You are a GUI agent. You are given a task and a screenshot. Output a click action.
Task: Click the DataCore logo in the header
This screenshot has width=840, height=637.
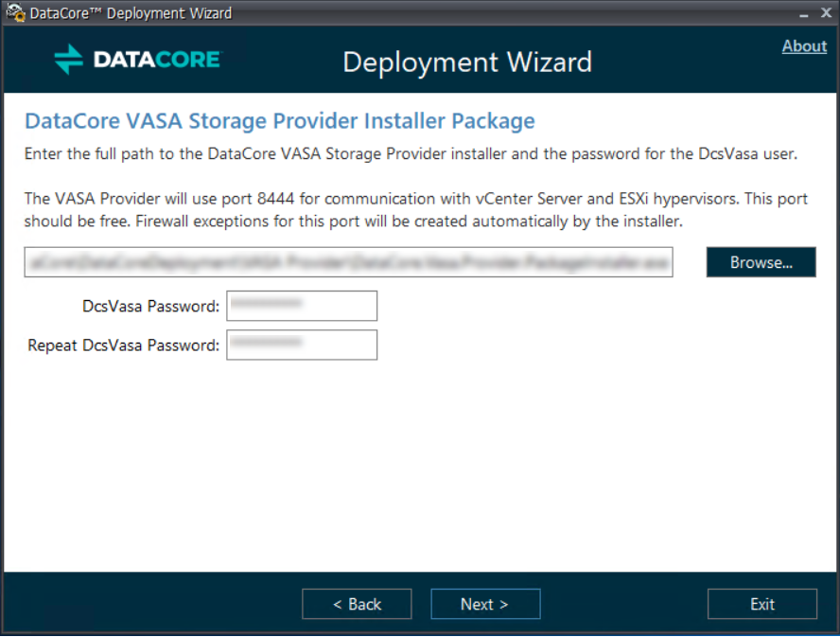(x=138, y=59)
